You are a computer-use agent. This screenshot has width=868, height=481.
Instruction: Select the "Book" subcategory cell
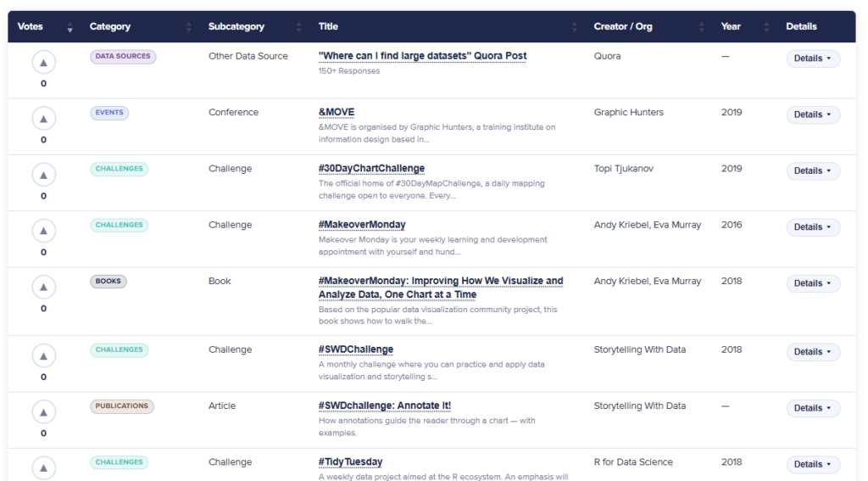(x=220, y=281)
